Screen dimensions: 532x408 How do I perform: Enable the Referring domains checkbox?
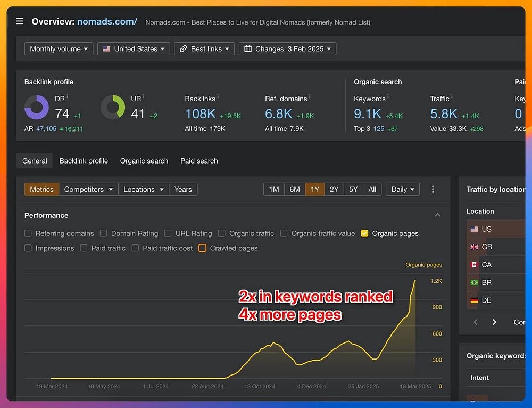coord(28,233)
